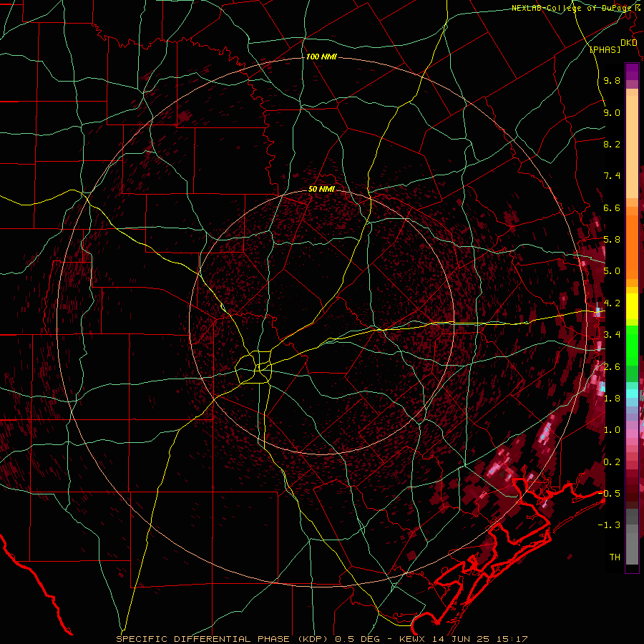Pick the cyan segment of the color bar

click(632, 393)
